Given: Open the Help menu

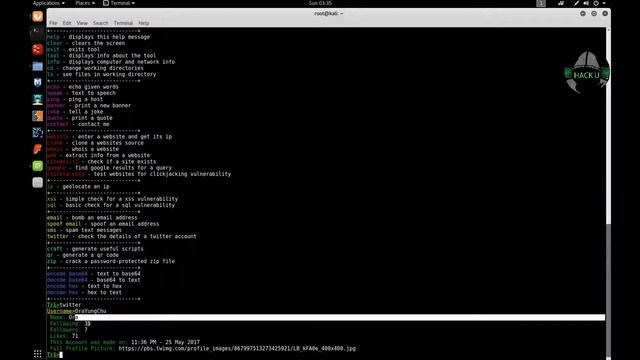Looking at the screenshot, I should pyautogui.click(x=144, y=23).
